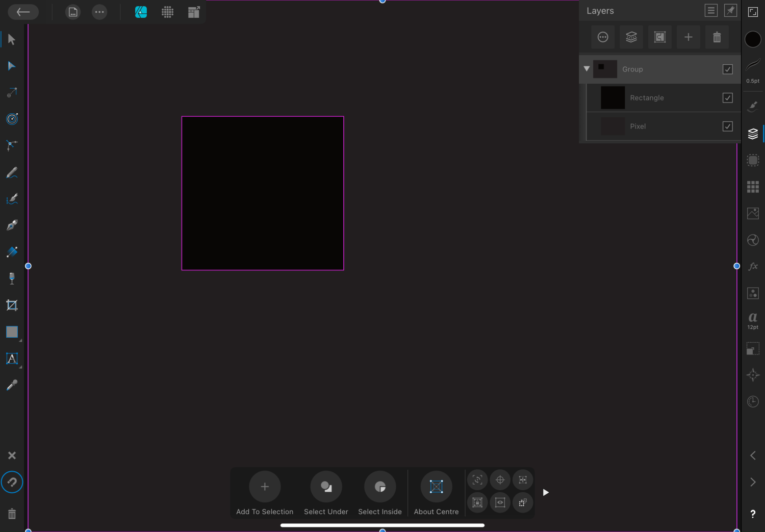Click the Group layer thumbnail
Image resolution: width=765 pixels, height=532 pixels.
point(605,69)
